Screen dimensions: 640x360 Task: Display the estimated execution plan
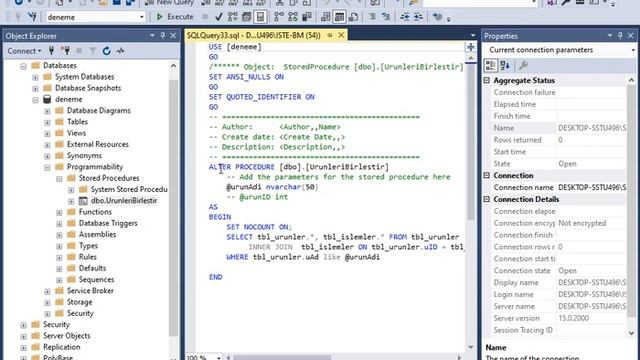click(x=233, y=17)
